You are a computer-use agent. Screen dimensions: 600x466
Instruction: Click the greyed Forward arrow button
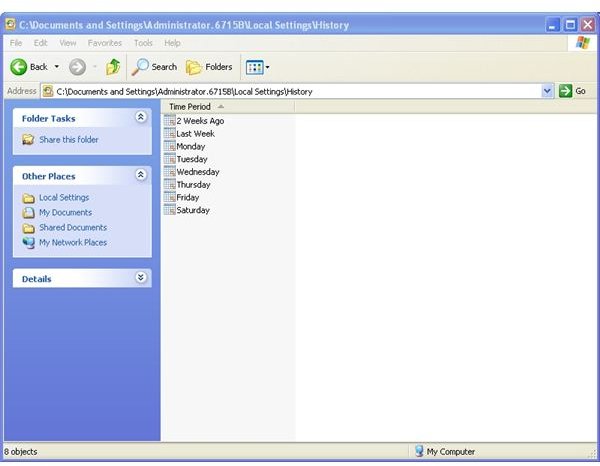pyautogui.click(x=77, y=67)
